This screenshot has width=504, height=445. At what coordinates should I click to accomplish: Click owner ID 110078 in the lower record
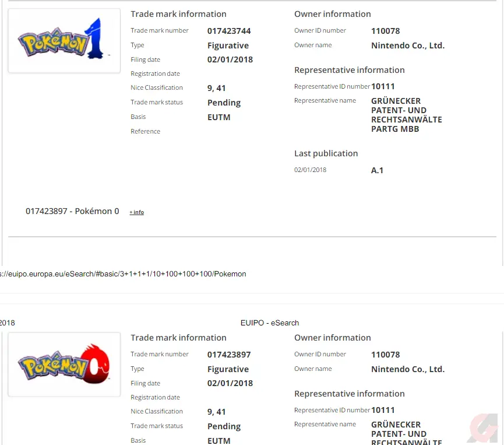(385, 355)
